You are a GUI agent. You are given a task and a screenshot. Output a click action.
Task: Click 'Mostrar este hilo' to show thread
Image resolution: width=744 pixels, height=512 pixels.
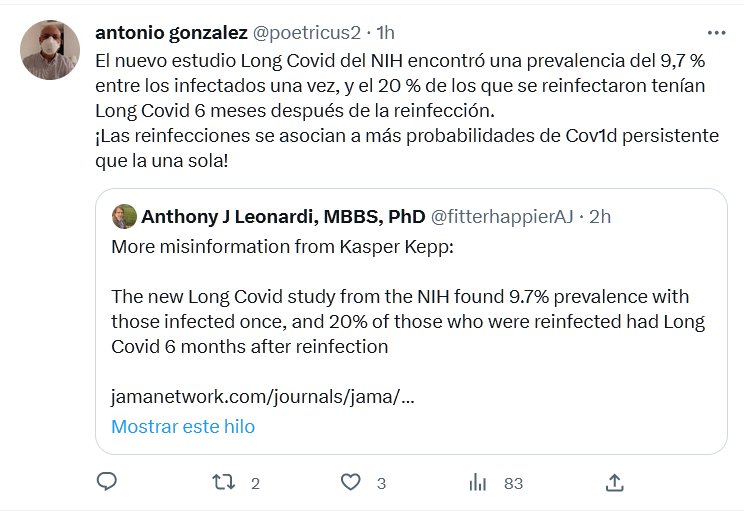point(183,426)
